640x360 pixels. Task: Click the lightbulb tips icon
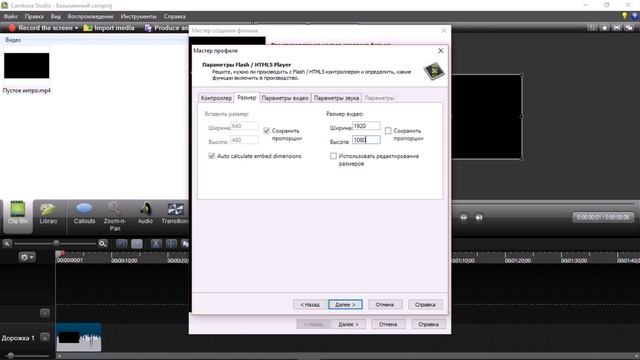point(624,16)
